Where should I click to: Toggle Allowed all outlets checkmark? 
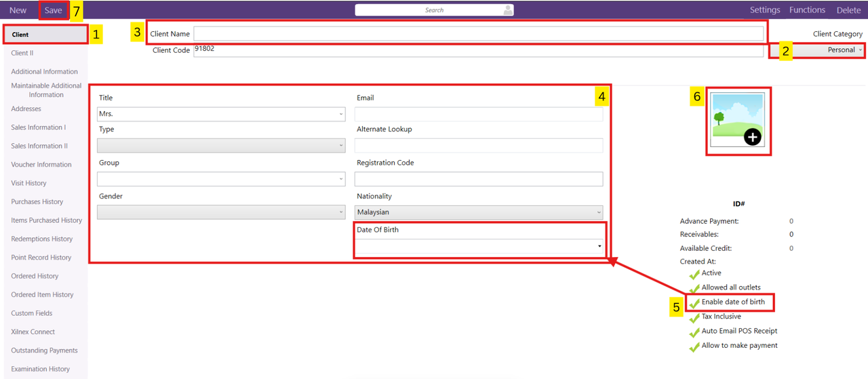pos(694,288)
